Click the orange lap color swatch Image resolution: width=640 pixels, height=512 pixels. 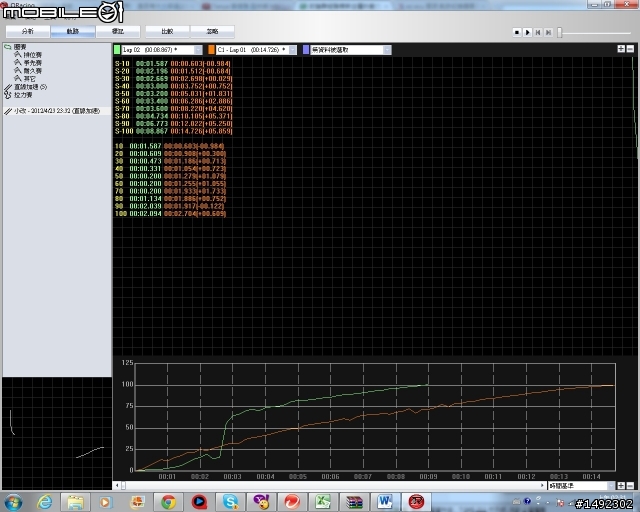[x=211, y=50]
